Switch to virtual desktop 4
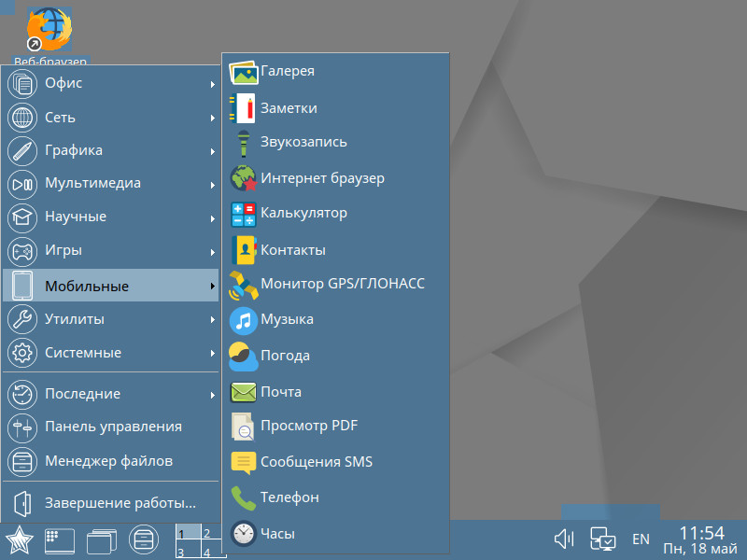 (x=212, y=549)
